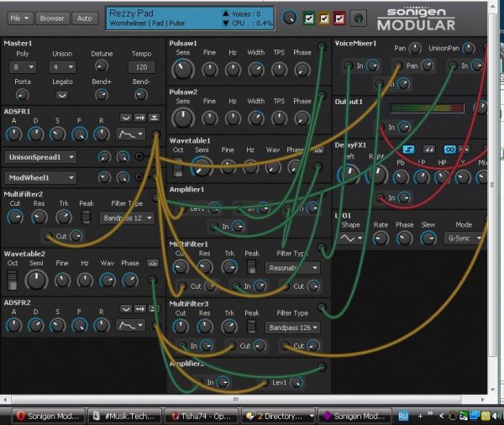Toggle ADSFR1 third mode button

pyautogui.click(x=154, y=118)
